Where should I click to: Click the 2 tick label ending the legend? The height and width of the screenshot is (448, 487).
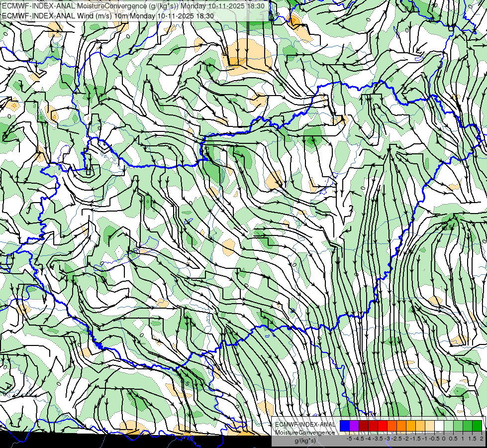pyautogui.click(x=482, y=439)
